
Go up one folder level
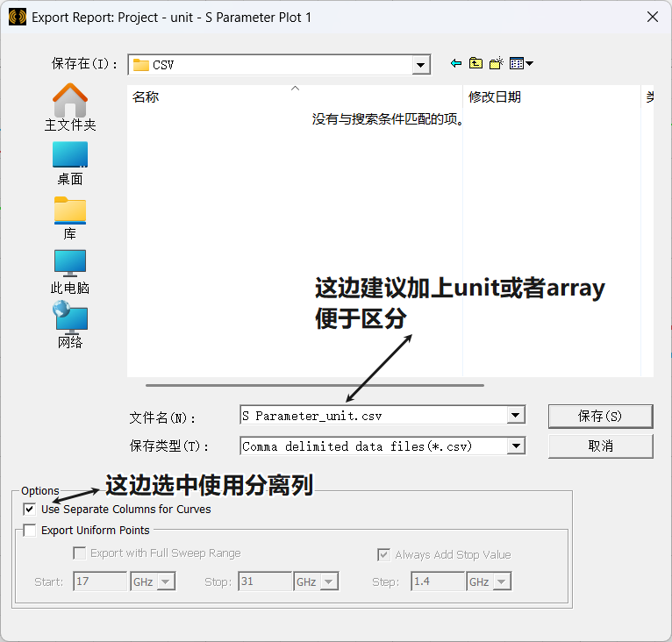(475, 63)
